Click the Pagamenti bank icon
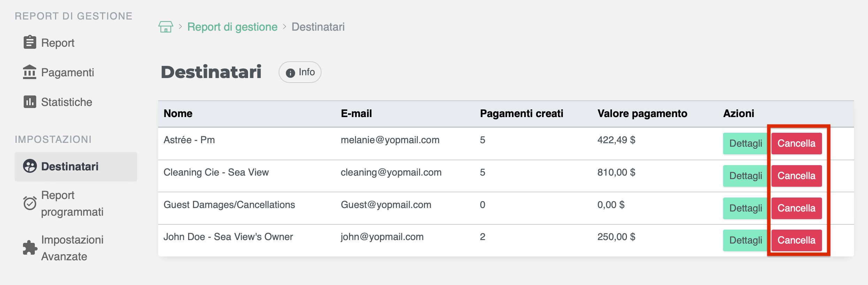This screenshot has height=285, width=868. 30,72
